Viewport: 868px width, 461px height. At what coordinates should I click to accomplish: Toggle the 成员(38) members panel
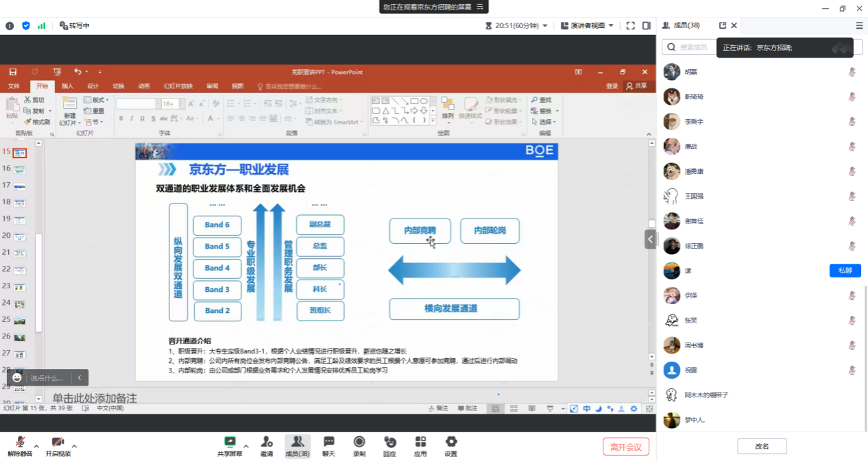click(297, 447)
